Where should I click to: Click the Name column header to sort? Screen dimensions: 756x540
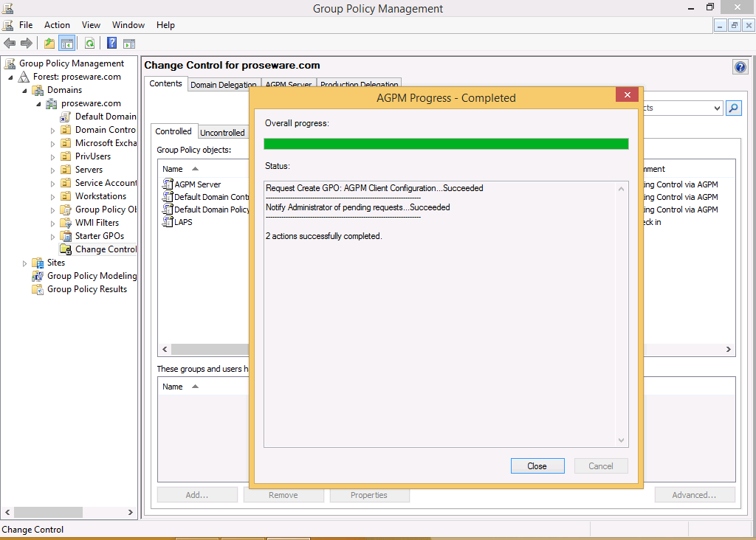[x=173, y=169]
